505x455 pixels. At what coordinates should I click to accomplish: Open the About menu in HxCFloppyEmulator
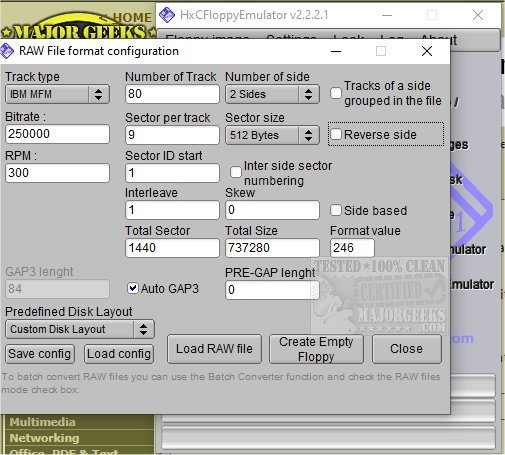point(439,39)
